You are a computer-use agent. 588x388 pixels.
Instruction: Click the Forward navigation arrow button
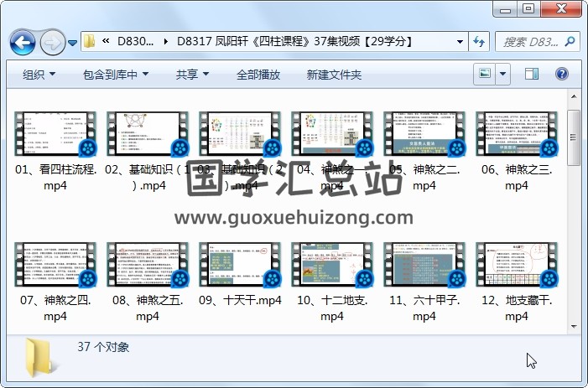pos(51,41)
